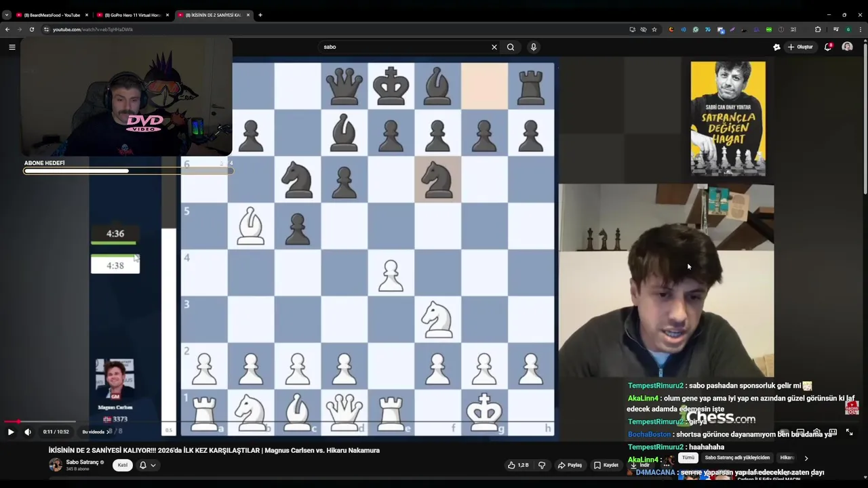Viewport: 868px width, 488px height.
Task: Play the YouTube video
Action: 10,432
